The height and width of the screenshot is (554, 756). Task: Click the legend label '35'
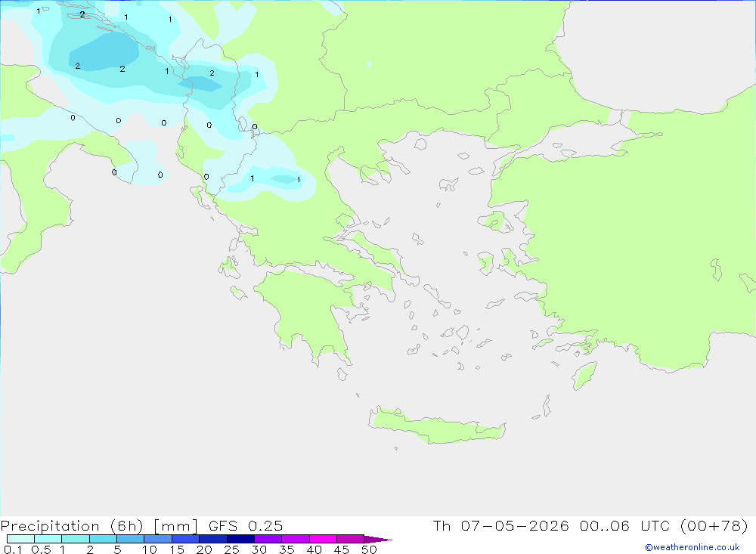coord(287,549)
